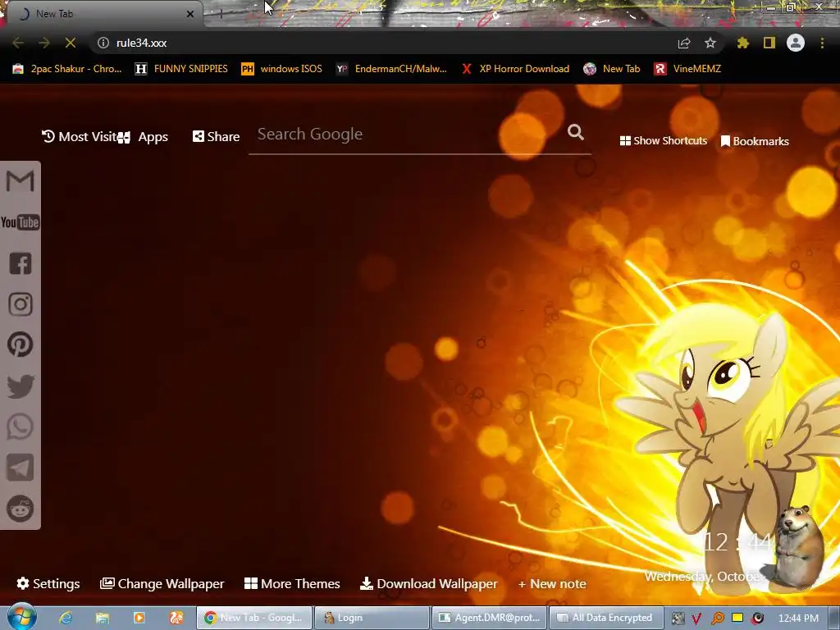Open the 2pac Shakur bookmark
The height and width of the screenshot is (630, 840).
coord(67,69)
